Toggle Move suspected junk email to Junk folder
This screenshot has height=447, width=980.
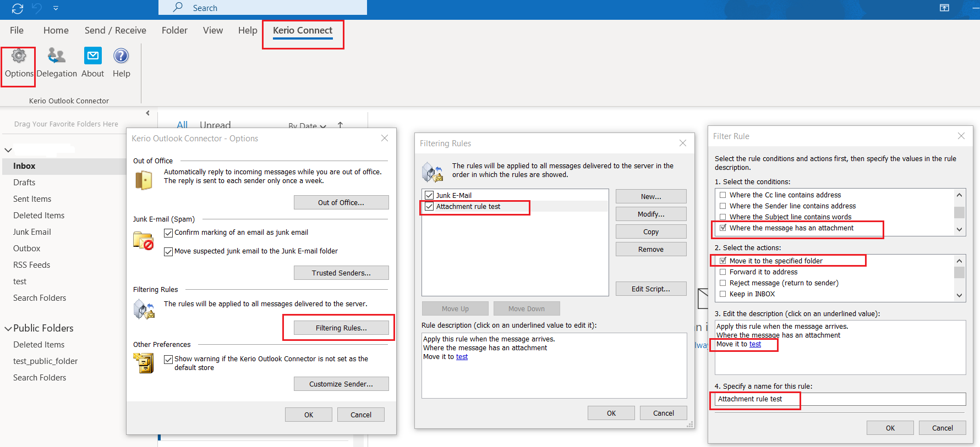168,252
